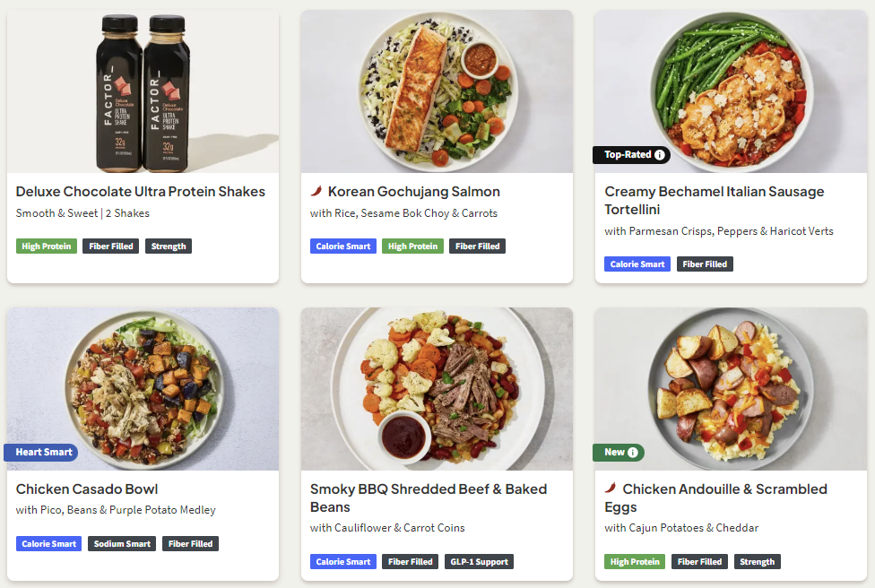This screenshot has width=875, height=588.
Task: Select High Protein tag on Korean Gochujang Salmon
Action: pyautogui.click(x=413, y=246)
